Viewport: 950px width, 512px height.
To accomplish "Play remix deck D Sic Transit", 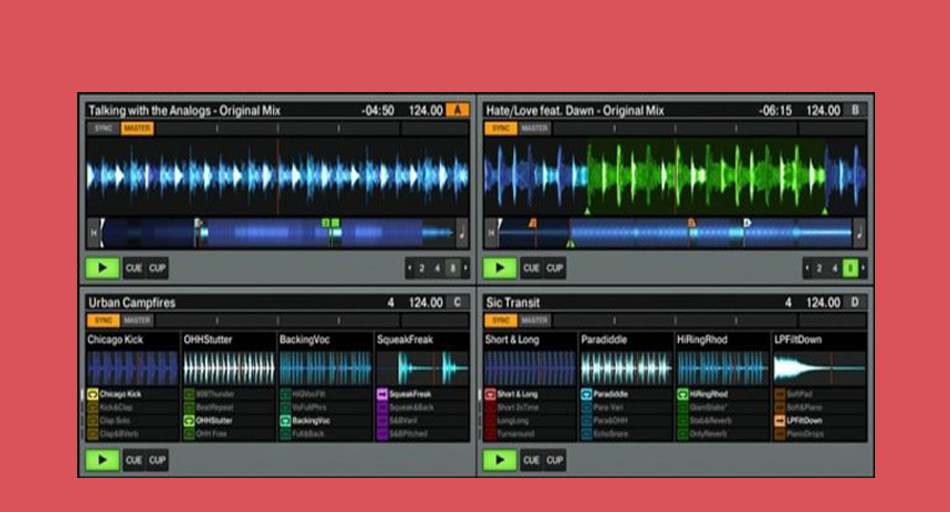I will [x=500, y=460].
